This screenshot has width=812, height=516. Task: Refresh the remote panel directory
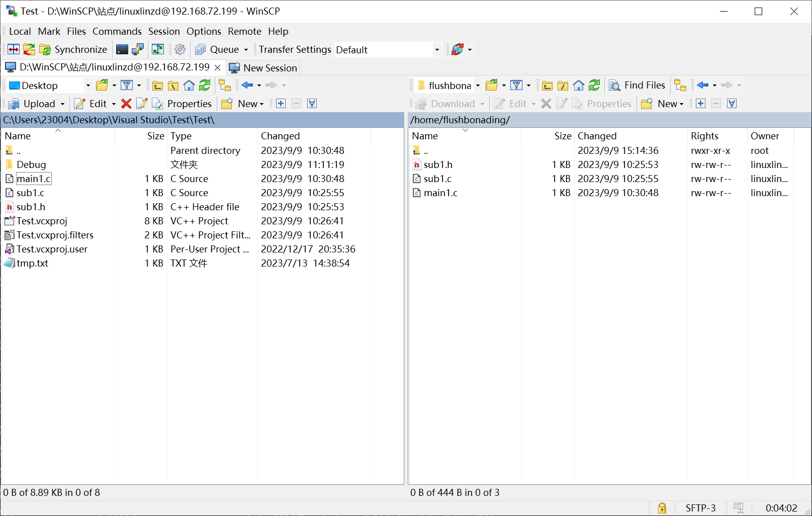594,85
